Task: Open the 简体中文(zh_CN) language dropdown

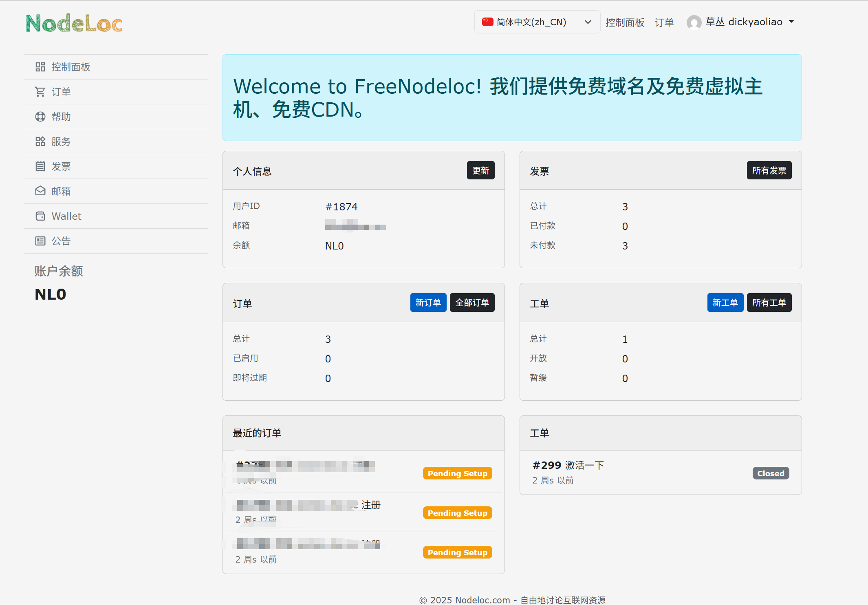Action: [537, 22]
